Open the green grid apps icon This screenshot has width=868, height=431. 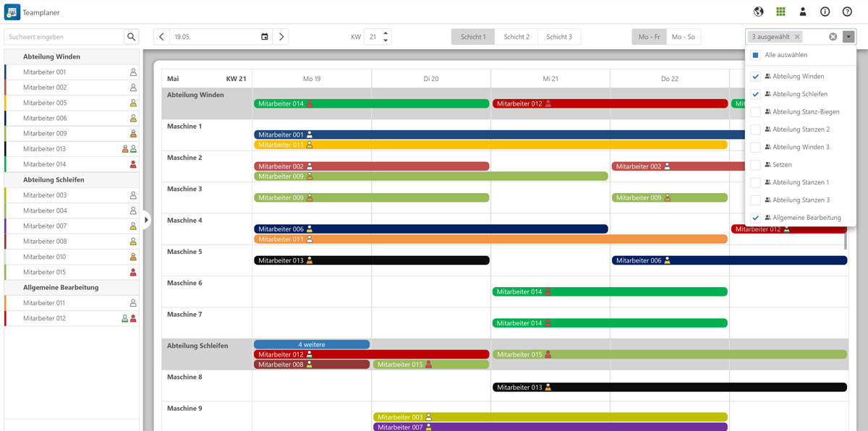click(781, 12)
